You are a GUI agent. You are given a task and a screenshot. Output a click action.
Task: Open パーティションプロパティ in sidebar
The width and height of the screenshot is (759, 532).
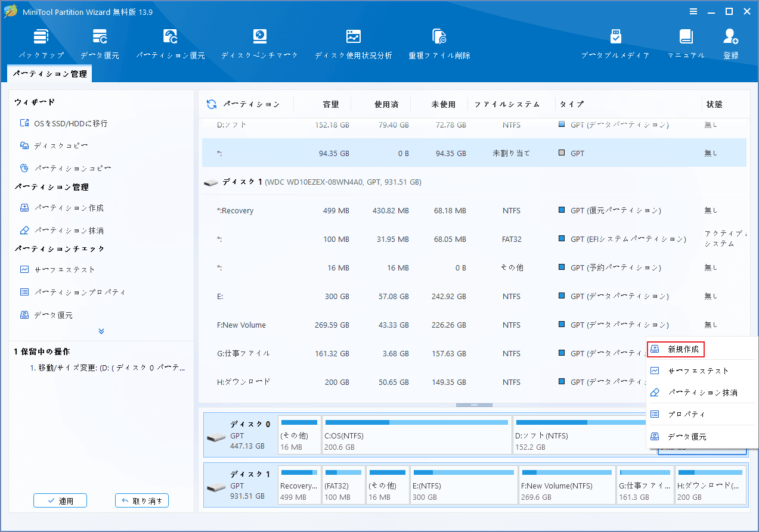pos(73,293)
